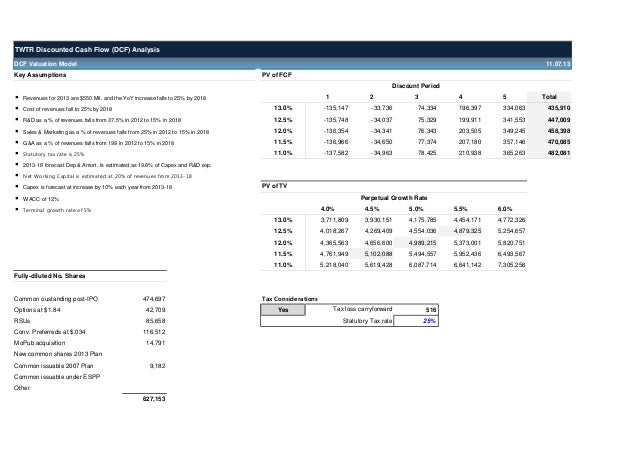
Task: Click the period 3 value 74,334
Action: [427, 108]
